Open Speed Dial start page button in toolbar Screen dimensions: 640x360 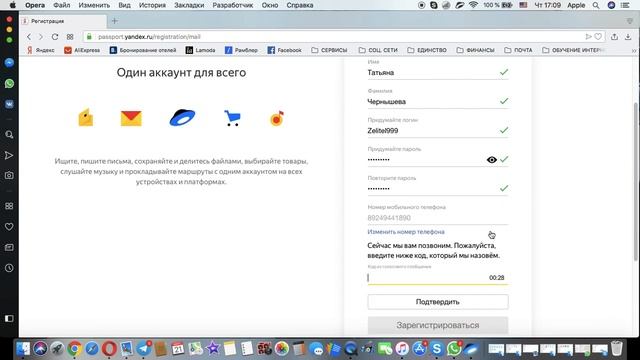click(x=70, y=37)
